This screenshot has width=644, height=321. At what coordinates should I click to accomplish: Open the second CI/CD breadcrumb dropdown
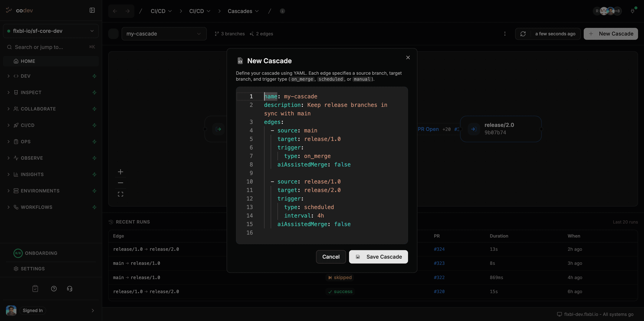point(200,11)
